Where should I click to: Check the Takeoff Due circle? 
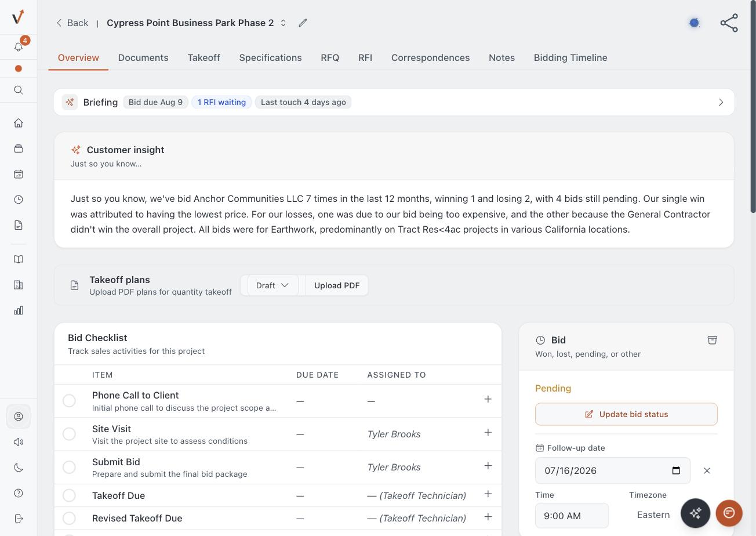[69, 495]
